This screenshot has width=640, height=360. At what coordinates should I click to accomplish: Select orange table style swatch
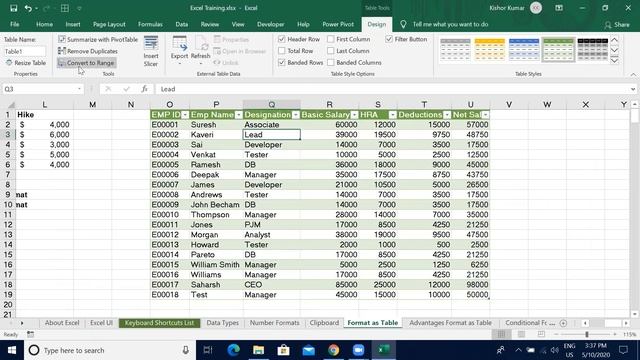tap(490, 50)
